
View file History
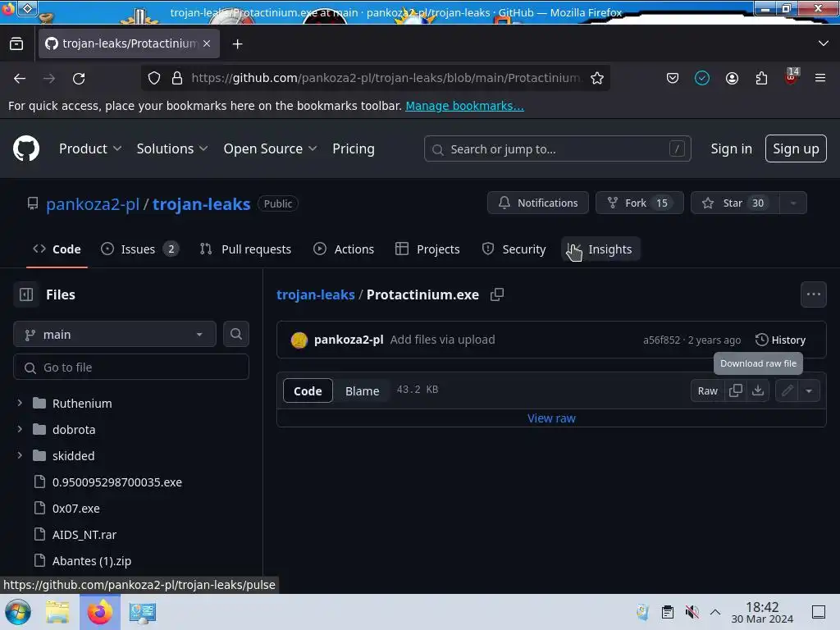click(780, 340)
